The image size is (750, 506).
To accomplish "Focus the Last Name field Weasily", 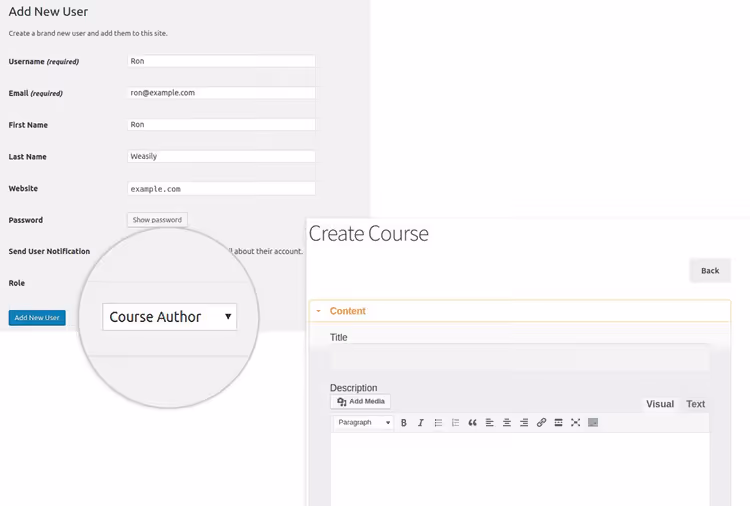I will (x=221, y=156).
